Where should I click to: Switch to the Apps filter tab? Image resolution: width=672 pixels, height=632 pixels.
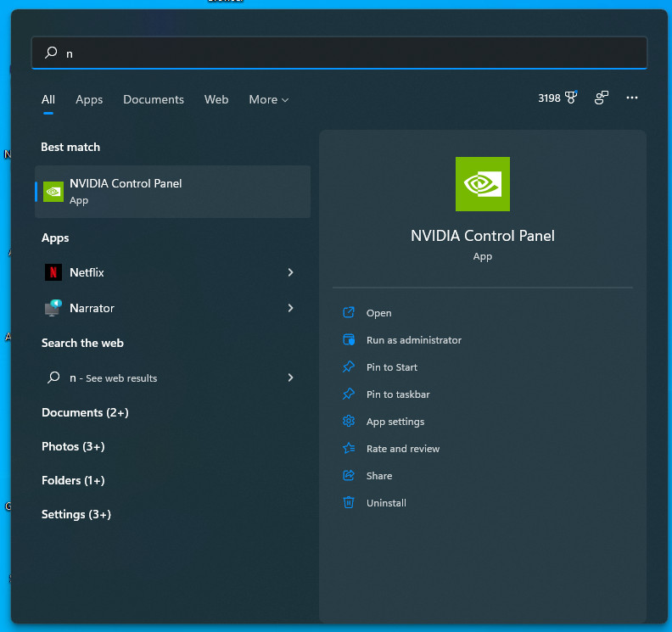coord(89,99)
